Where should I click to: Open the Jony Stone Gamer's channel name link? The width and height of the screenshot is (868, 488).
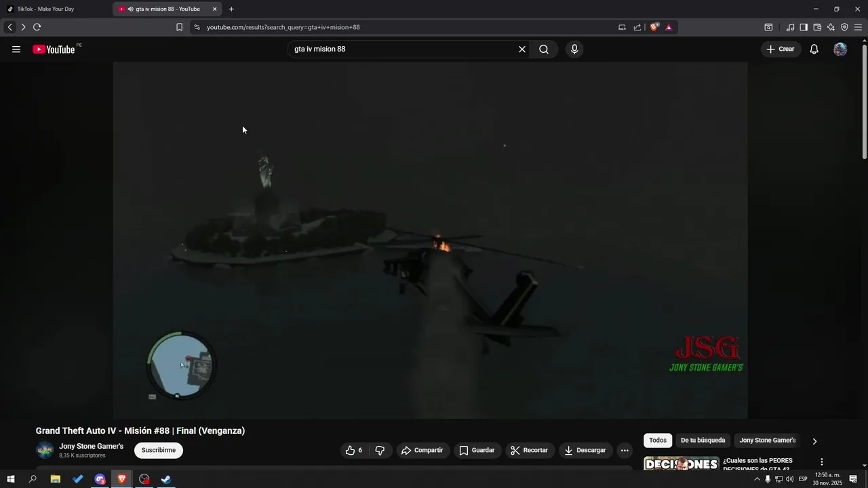pyautogui.click(x=92, y=446)
